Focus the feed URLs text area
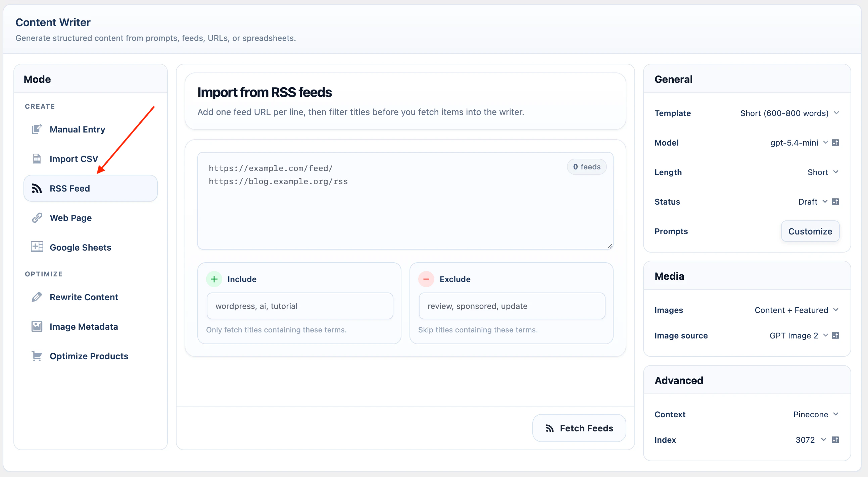Image resolution: width=868 pixels, height=477 pixels. (x=405, y=201)
